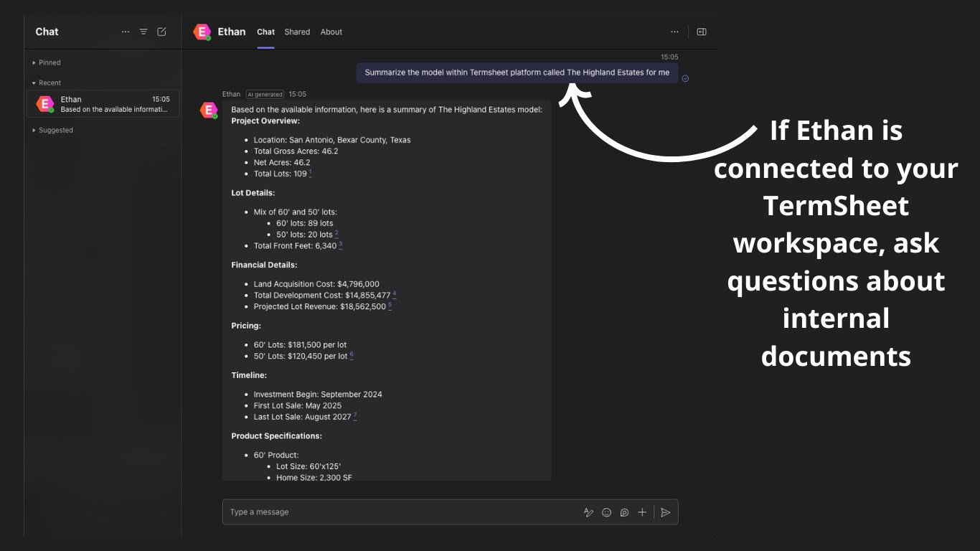The width and height of the screenshot is (980, 551).
Task: Open citation 1 next to Total Lots
Action: coord(310,173)
